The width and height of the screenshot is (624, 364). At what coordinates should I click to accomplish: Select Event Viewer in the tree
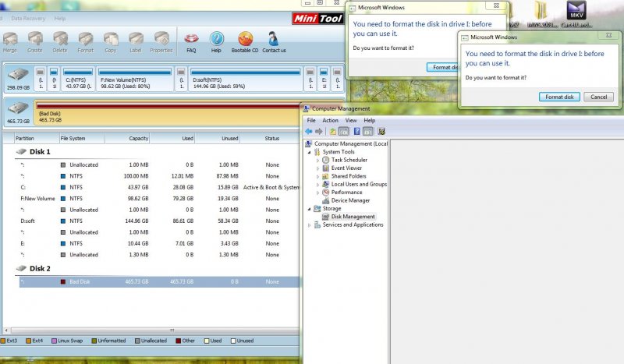[346, 168]
